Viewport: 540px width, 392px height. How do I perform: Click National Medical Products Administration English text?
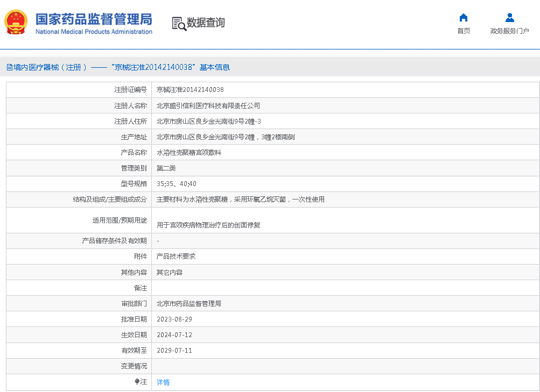point(94,32)
